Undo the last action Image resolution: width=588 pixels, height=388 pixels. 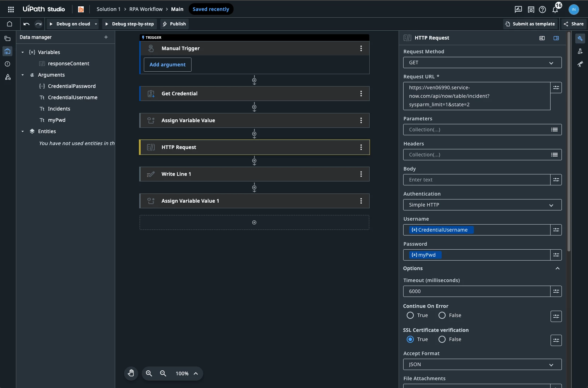click(27, 24)
